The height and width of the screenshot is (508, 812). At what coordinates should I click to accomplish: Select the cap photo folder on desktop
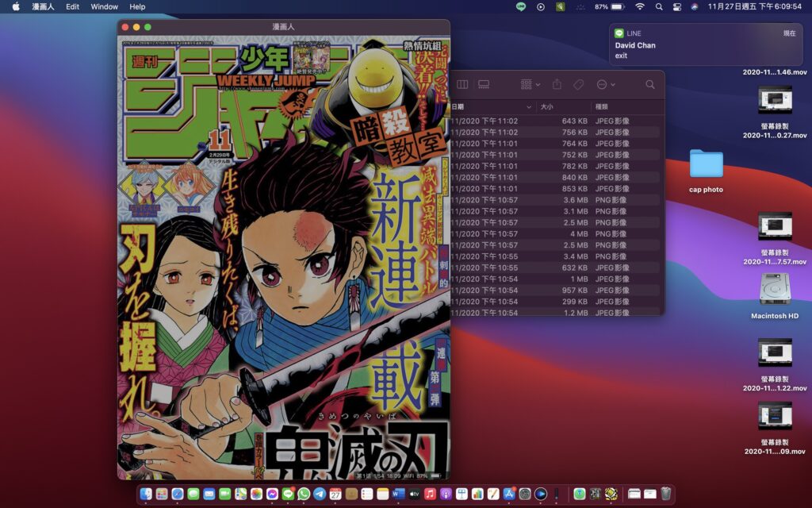point(706,171)
